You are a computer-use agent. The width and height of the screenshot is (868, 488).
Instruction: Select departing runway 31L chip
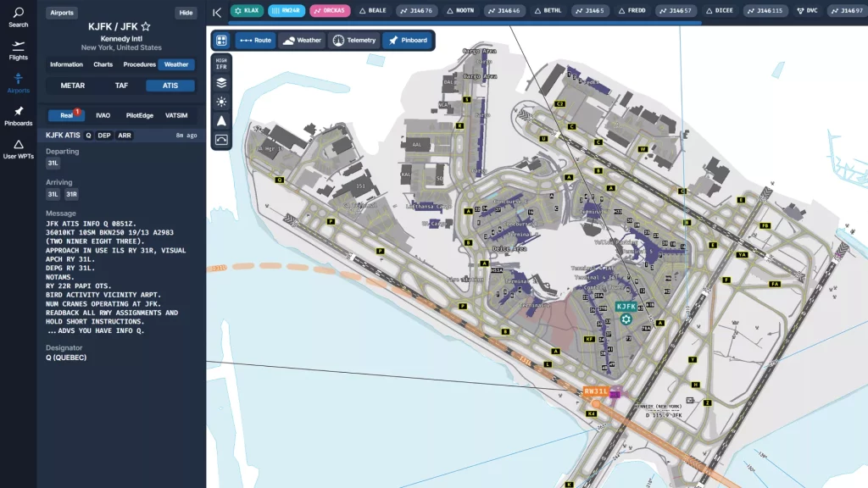click(x=53, y=163)
